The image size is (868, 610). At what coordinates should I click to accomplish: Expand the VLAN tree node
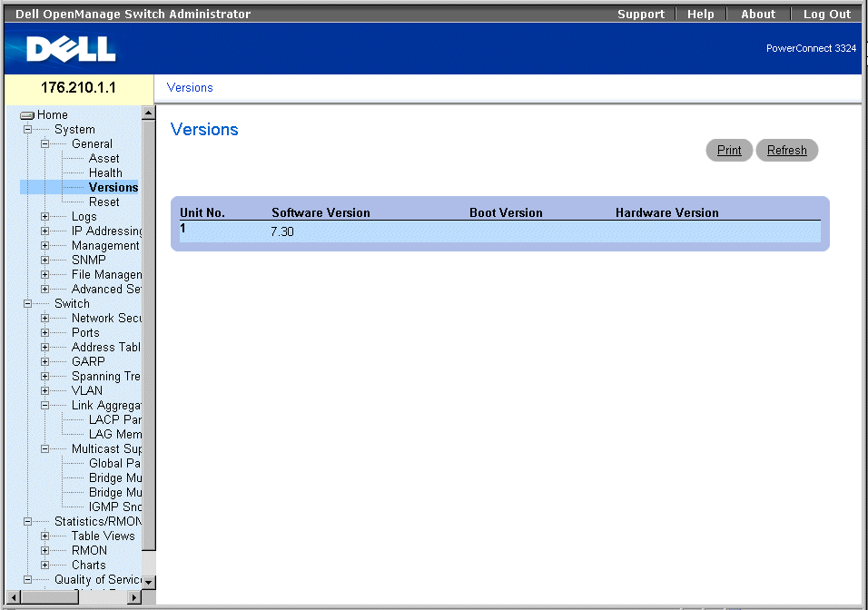click(44, 391)
